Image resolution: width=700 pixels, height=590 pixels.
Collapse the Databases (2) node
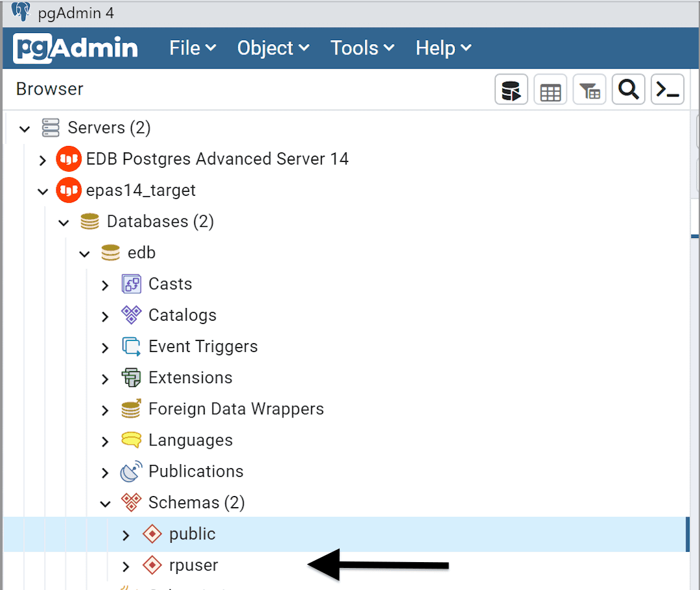(x=64, y=222)
